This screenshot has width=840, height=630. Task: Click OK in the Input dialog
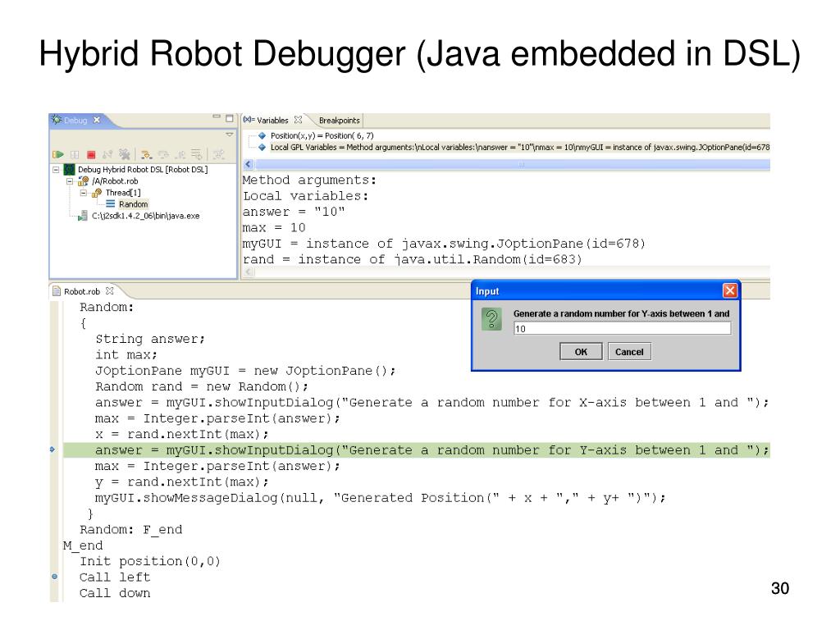pyautogui.click(x=582, y=351)
